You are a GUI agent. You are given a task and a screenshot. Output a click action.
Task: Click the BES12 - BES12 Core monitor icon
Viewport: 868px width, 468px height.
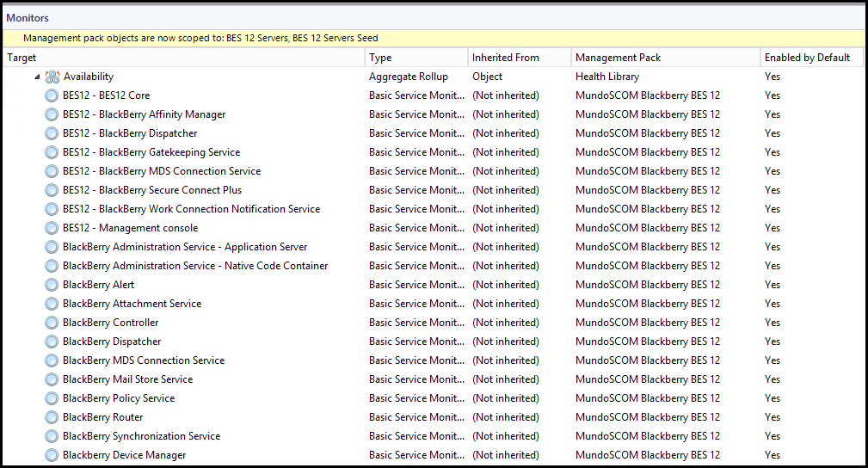coord(52,95)
